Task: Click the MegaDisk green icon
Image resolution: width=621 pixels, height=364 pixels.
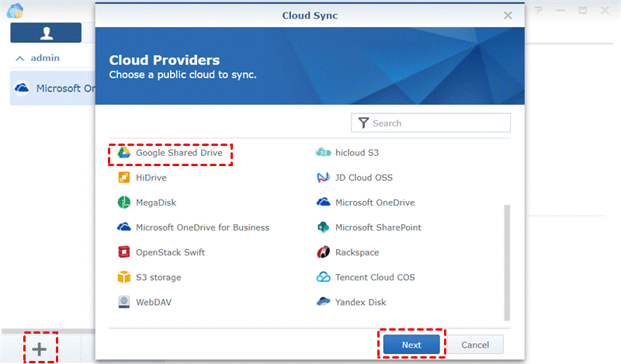Action: pyautogui.click(x=124, y=203)
